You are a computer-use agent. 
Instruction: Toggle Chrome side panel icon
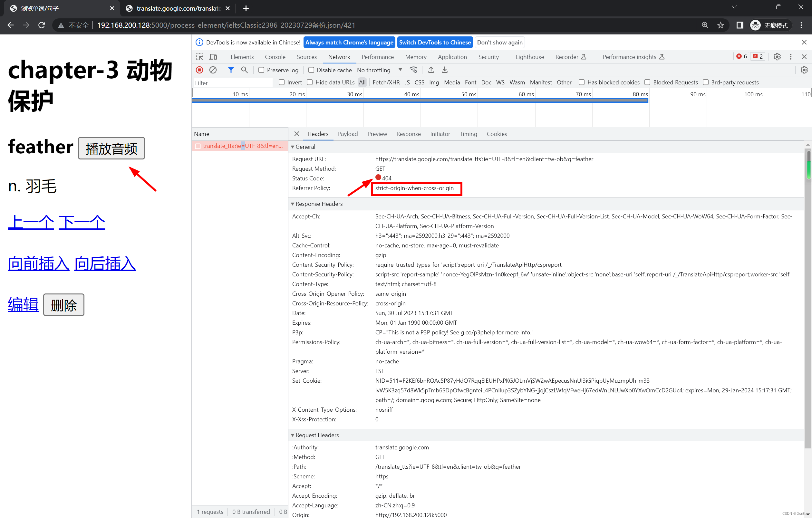[x=740, y=25]
